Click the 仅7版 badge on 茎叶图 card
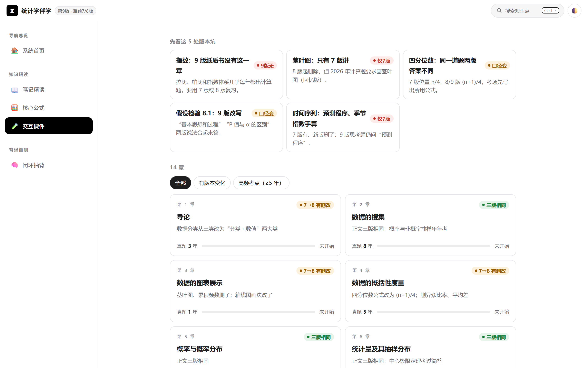Viewport: 588px width, 368px height. (382, 61)
